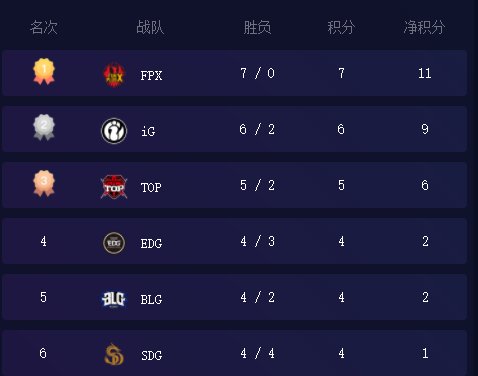Select the 名次 column header
Viewport: 478px width, 376px height.
44,27
